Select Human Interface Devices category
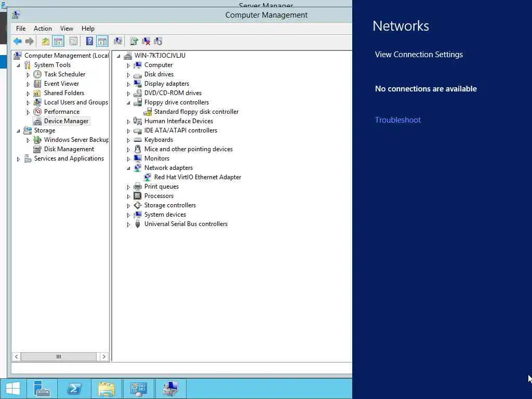Screen dimensions: 532x399 tap(179, 121)
